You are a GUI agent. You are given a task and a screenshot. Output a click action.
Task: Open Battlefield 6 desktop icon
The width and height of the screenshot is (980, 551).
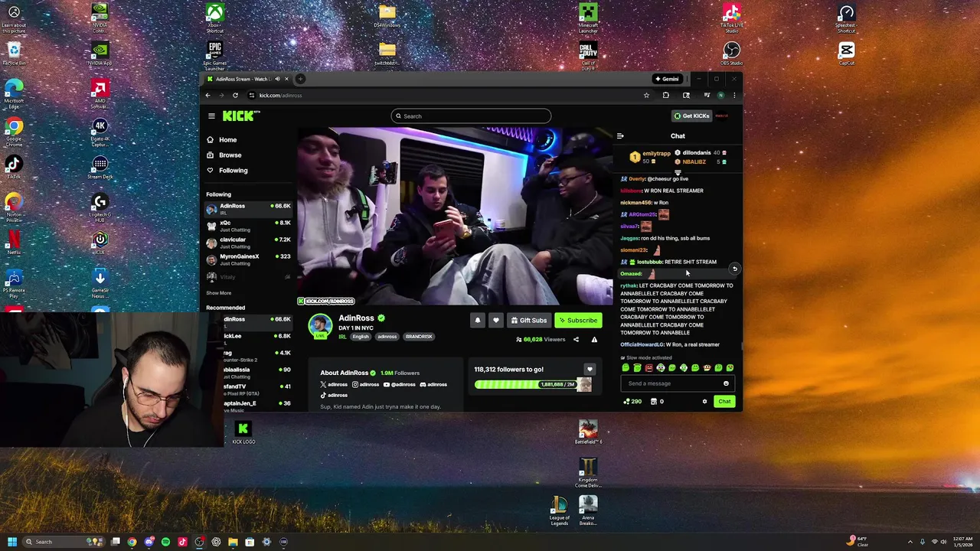(x=588, y=432)
